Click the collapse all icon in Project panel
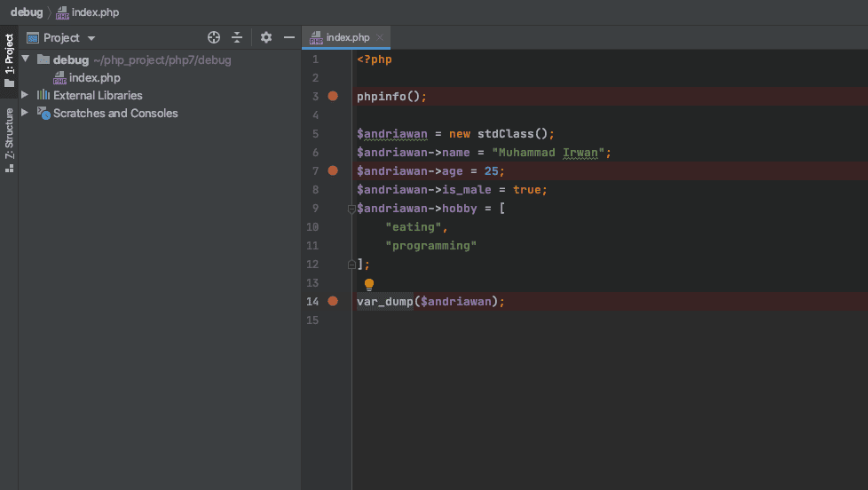Viewport: 868px width, 490px height. point(237,37)
